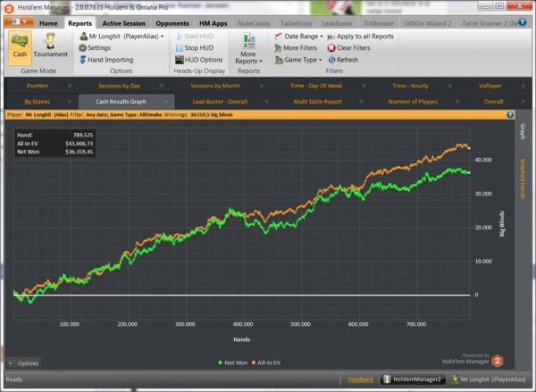This screenshot has width=536, height=392.
Task: Click the Refresh icon
Action: click(331, 60)
